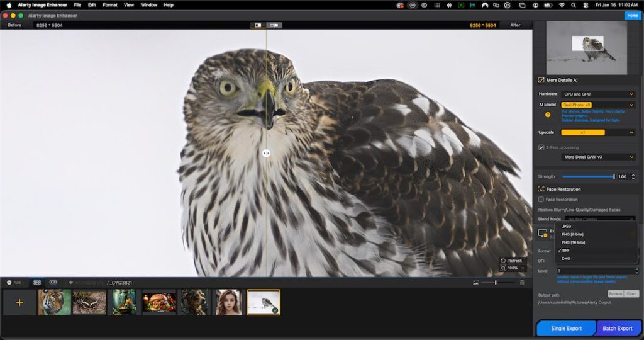Expand the Hardware CPU and GPU dropdown

599,94
